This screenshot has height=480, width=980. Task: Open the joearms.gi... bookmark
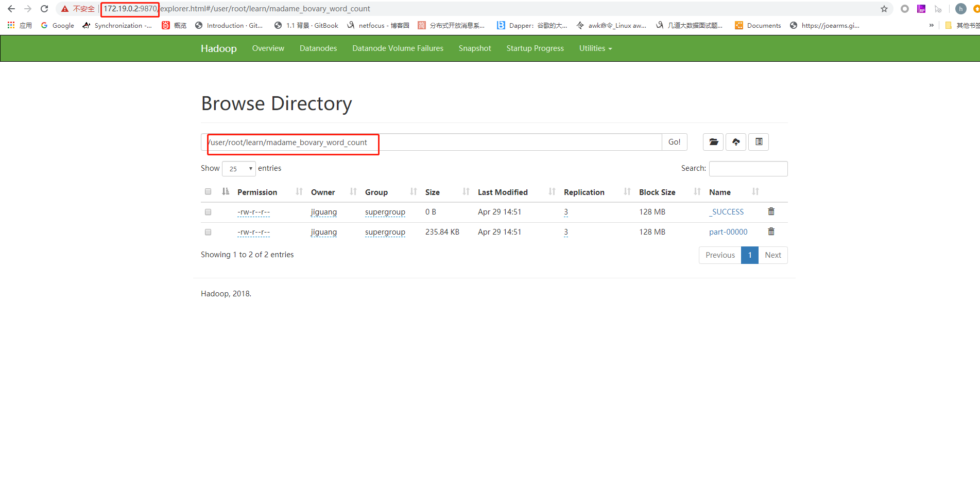[824, 25]
